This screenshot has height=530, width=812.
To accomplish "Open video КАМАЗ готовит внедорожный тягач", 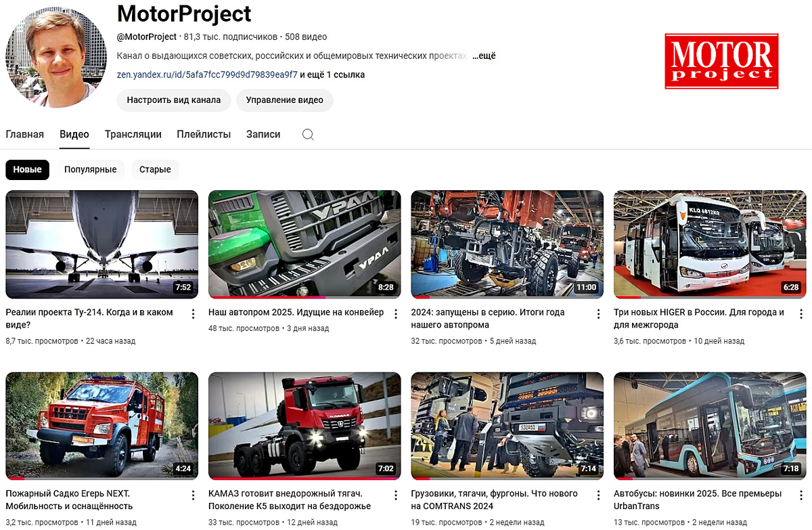I will (290, 500).
